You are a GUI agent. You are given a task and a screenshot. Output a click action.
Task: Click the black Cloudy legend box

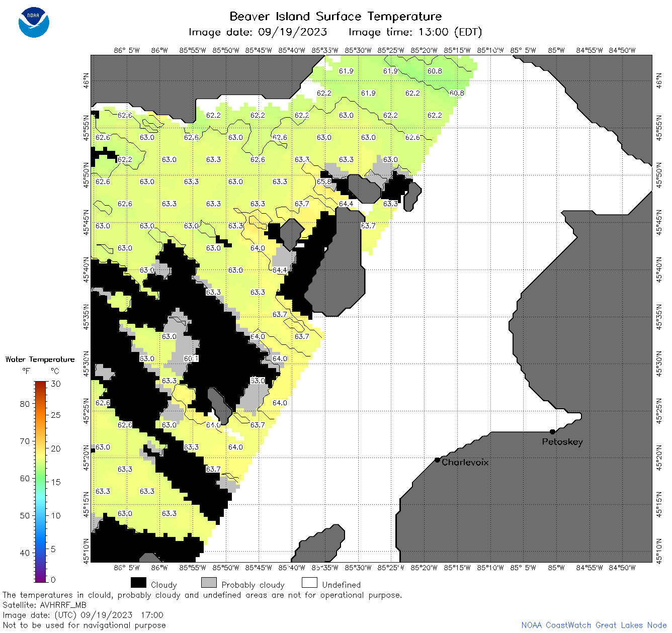(138, 583)
